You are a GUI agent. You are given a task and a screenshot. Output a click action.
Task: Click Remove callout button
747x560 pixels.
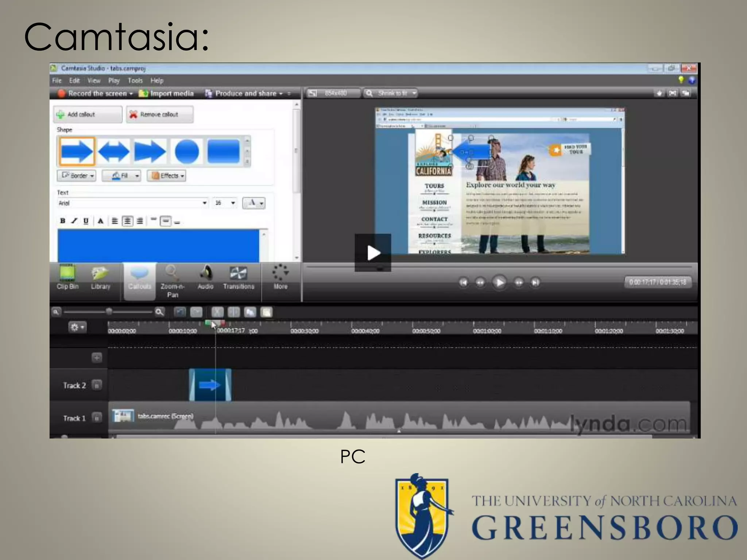(160, 114)
